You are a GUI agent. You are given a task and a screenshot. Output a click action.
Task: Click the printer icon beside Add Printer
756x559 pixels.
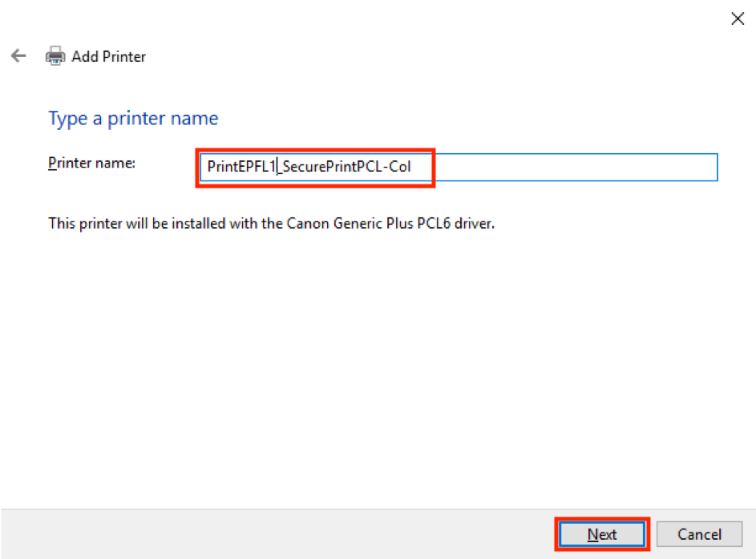(x=55, y=56)
